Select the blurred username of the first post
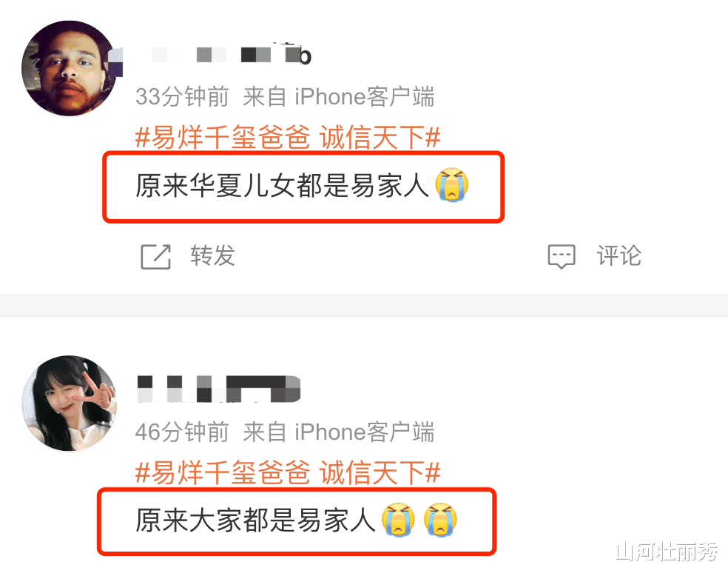The height and width of the screenshot is (576, 728). pyautogui.click(x=232, y=55)
